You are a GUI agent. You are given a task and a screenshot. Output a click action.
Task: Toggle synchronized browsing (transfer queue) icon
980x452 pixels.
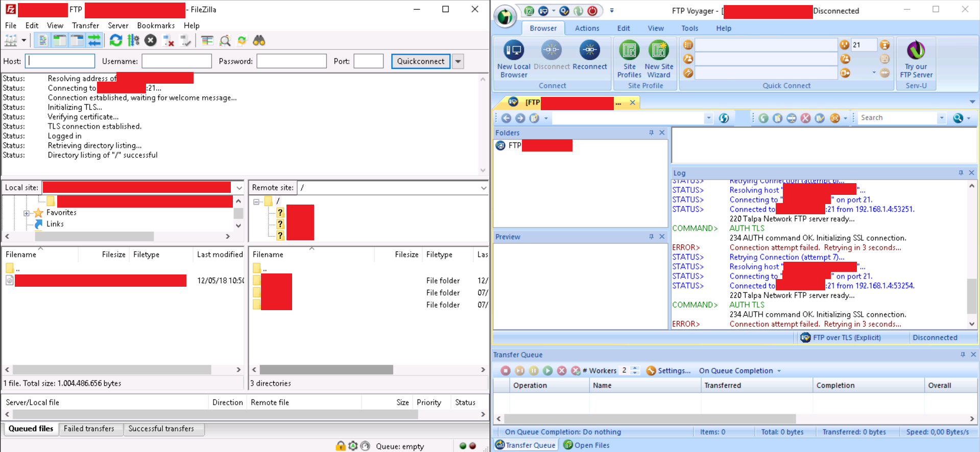click(x=94, y=40)
